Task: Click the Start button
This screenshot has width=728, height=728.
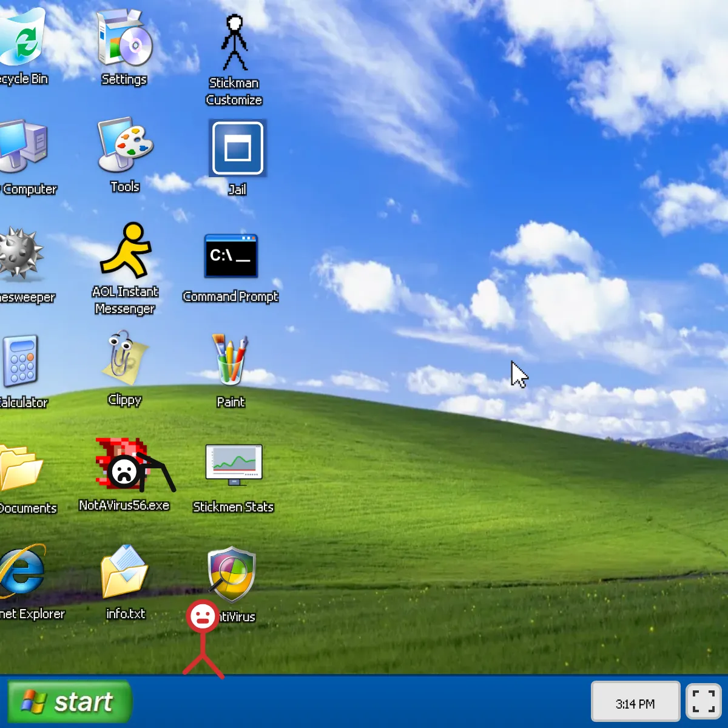Action: tap(70, 702)
